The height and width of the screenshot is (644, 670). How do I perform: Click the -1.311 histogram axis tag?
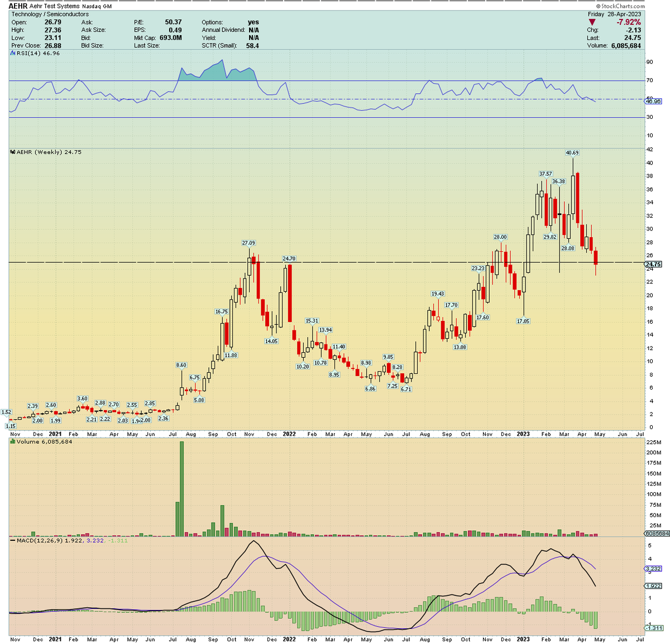pyautogui.click(x=655, y=628)
